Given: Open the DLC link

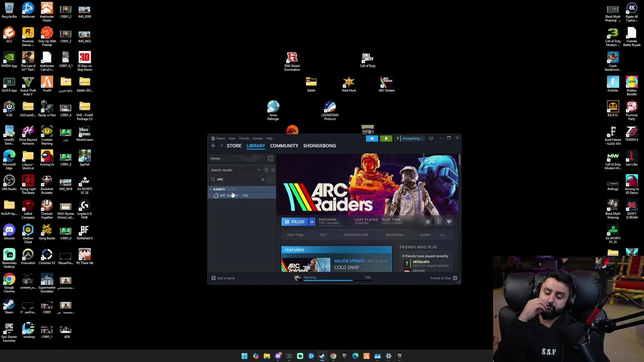Looking at the screenshot, I should [324, 235].
